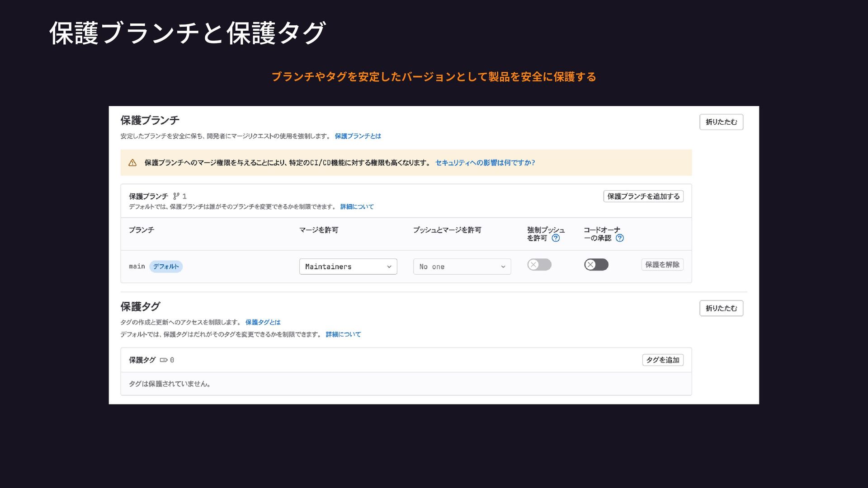Click タグを追加 button
868x488 pixels.
662,360
